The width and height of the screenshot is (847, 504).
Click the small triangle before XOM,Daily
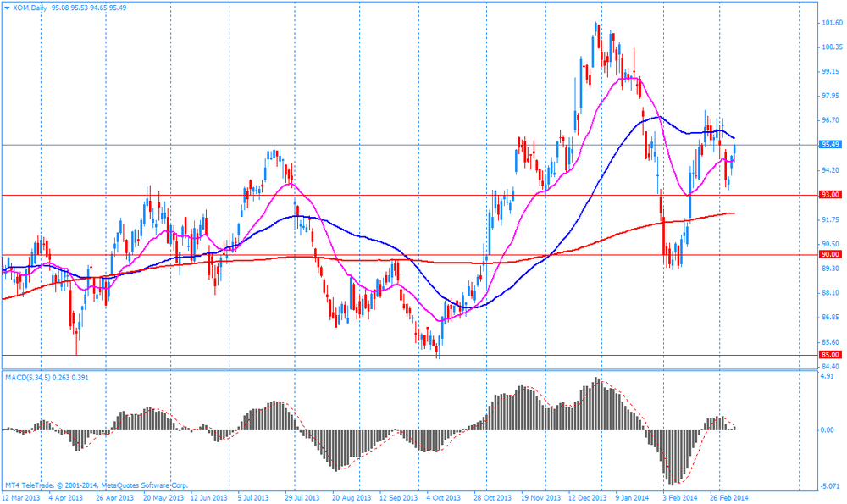7,8
